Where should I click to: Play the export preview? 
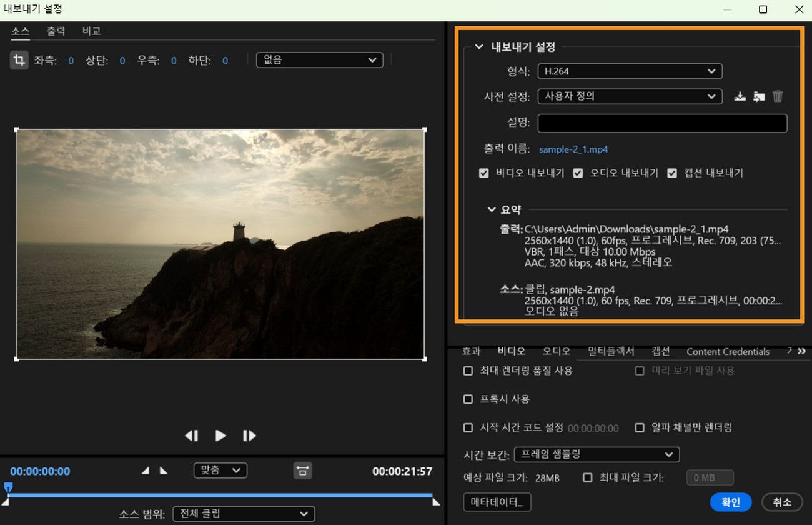[x=220, y=436]
